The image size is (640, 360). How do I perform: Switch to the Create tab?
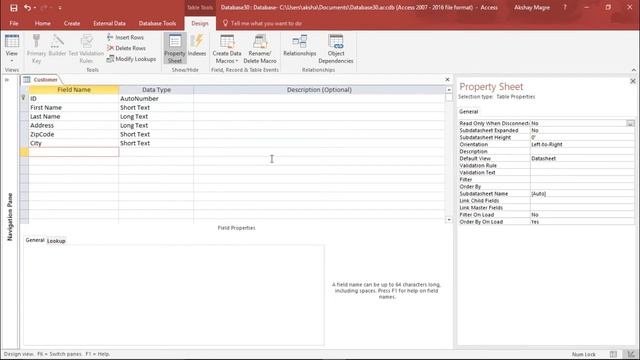point(72,23)
